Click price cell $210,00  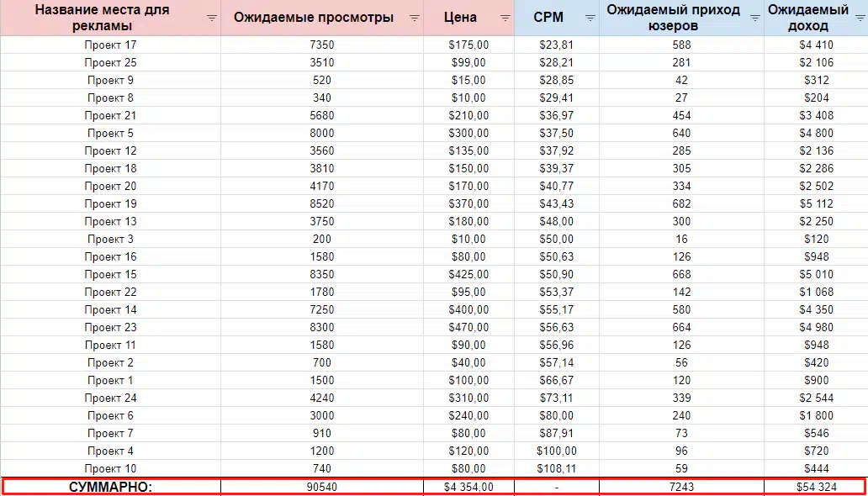468,116
